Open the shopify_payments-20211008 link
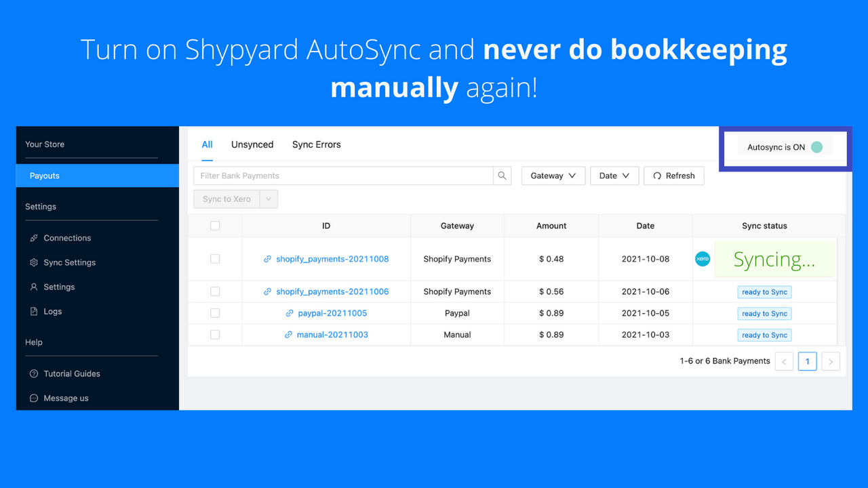 click(x=332, y=259)
